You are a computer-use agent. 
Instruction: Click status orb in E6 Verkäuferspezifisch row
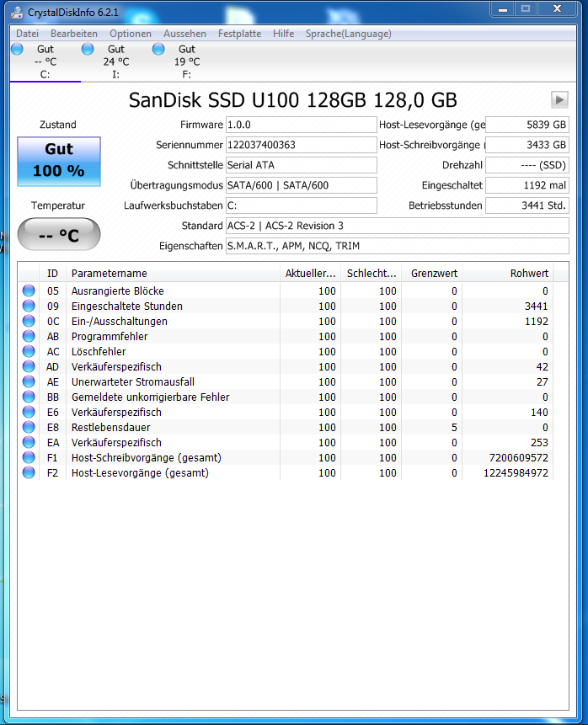pyautogui.click(x=29, y=412)
